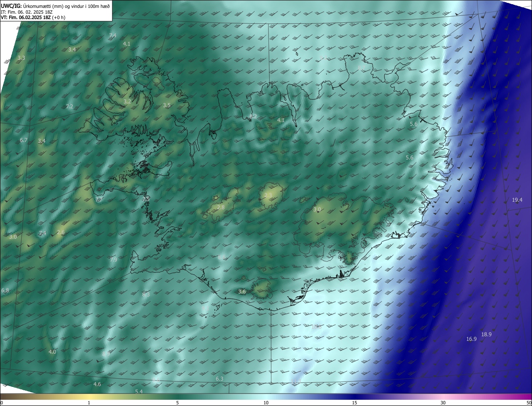Click the 8.2 value label

pos(253,117)
